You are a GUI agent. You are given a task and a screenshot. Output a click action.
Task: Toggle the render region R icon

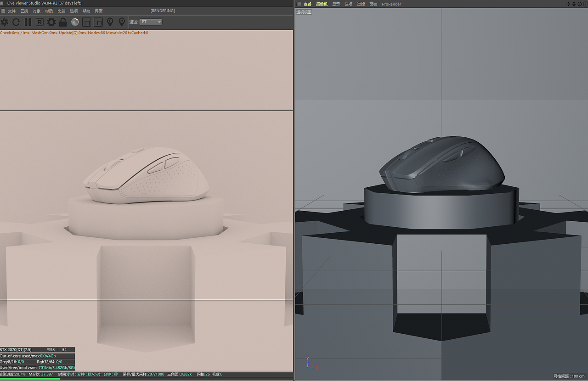[x=40, y=22]
